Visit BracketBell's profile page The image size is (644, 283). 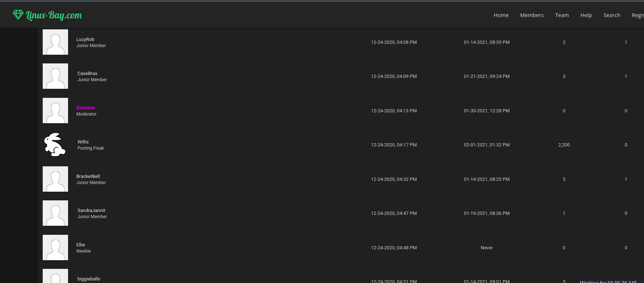pos(88,176)
